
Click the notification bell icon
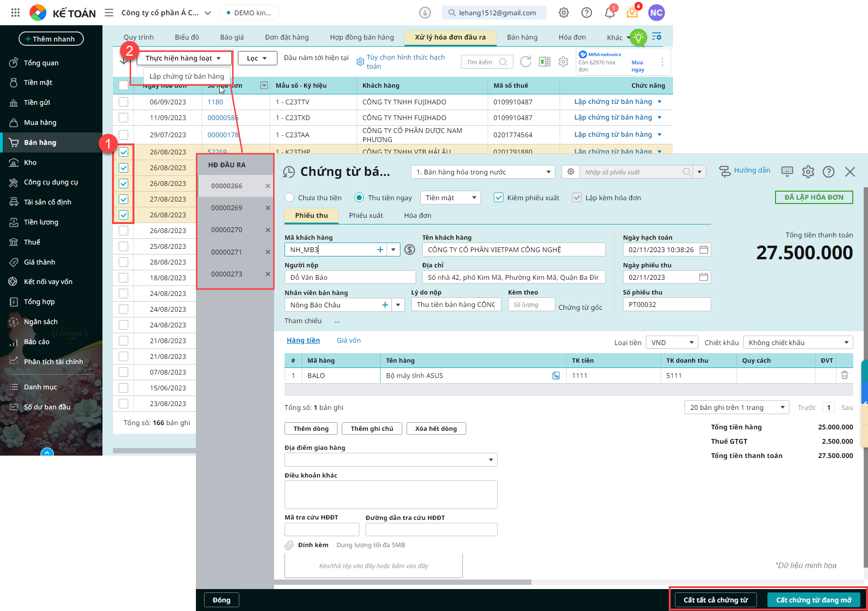pos(610,13)
